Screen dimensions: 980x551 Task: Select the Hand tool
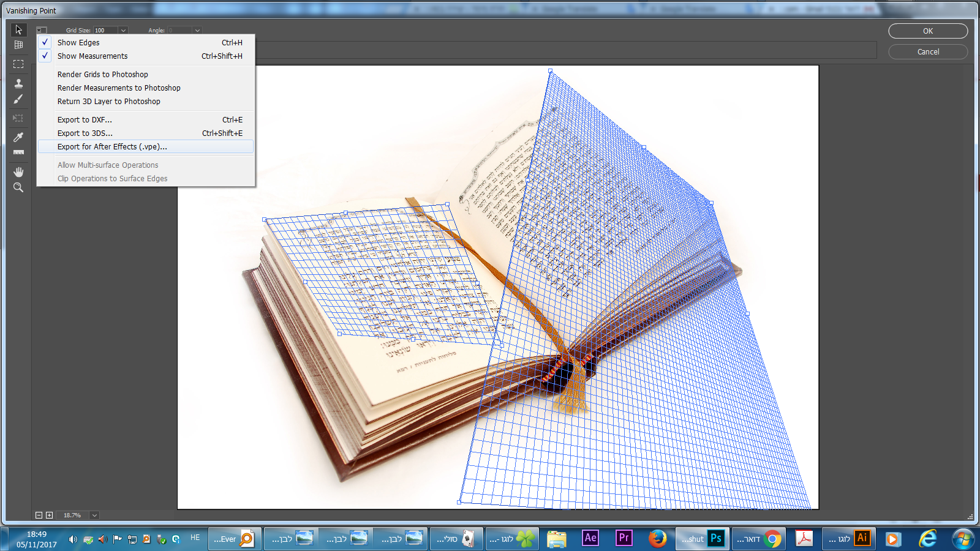tap(18, 172)
